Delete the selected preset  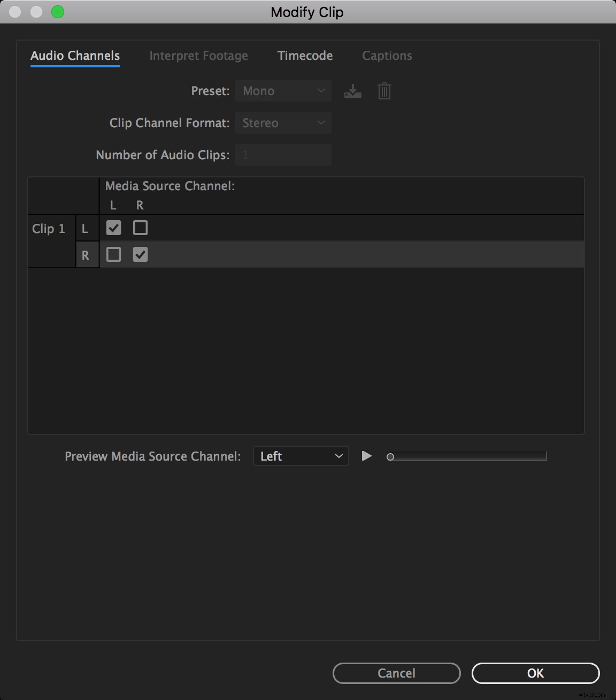[x=384, y=91]
